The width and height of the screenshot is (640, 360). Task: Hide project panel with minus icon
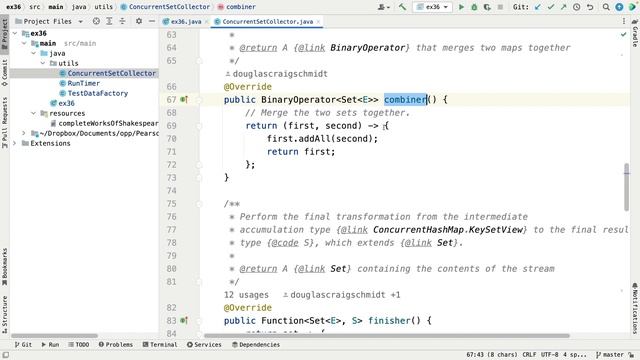[x=152, y=21]
